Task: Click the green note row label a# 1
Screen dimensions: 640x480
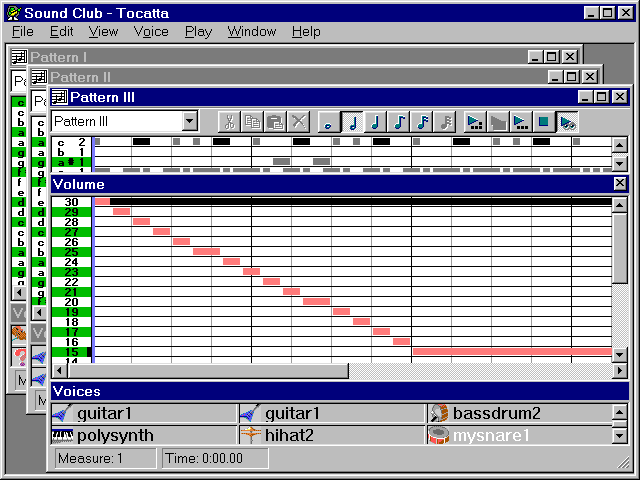Action: (x=71, y=162)
